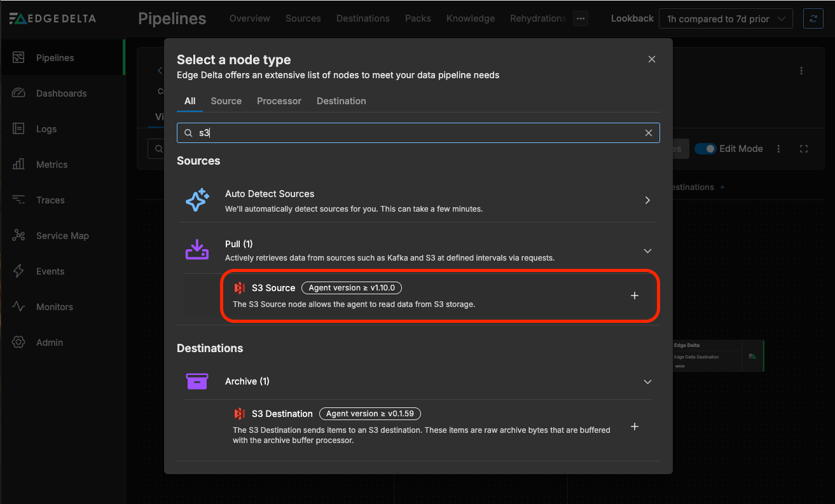
Task: Expand Auto Detect Sources chevron
Action: click(647, 200)
